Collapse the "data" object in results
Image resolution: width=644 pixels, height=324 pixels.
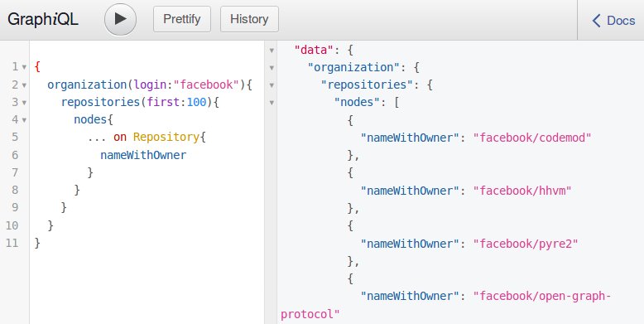272,51
